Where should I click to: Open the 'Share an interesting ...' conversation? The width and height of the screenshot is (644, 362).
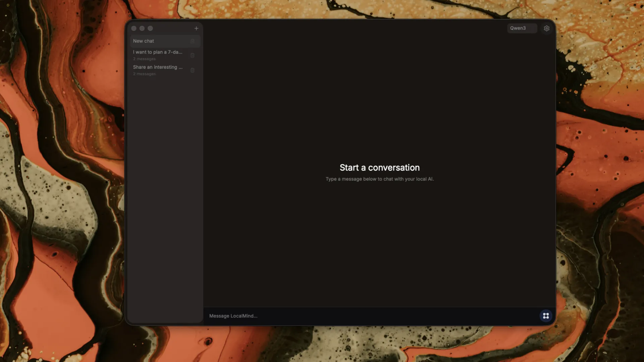(165, 70)
